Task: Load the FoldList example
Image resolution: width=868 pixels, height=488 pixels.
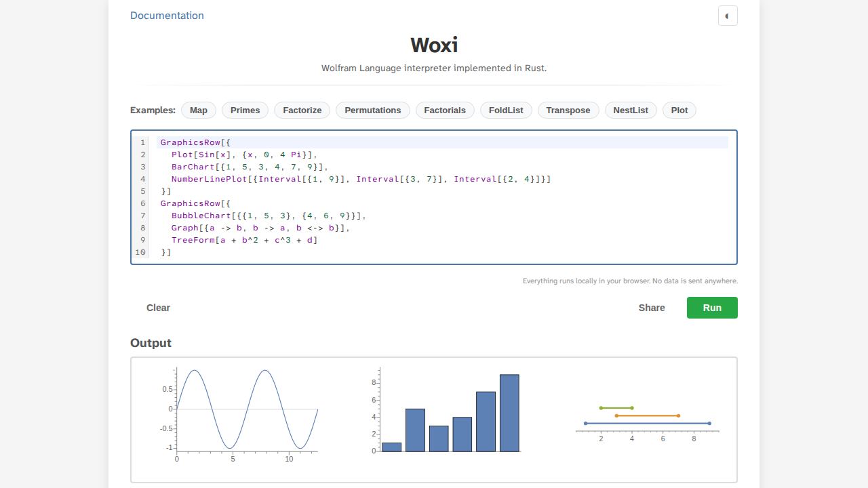Action: pos(506,110)
